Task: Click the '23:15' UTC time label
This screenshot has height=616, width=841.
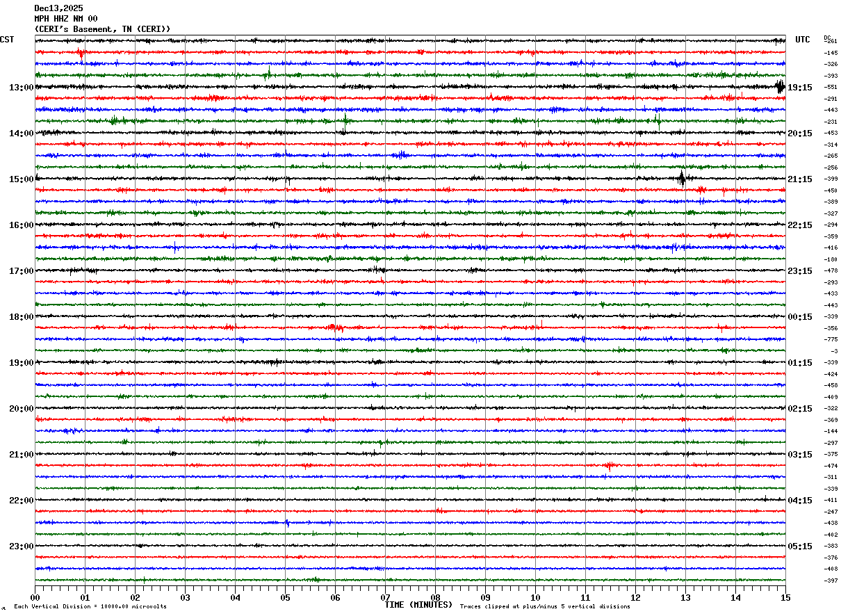Action: (x=800, y=271)
